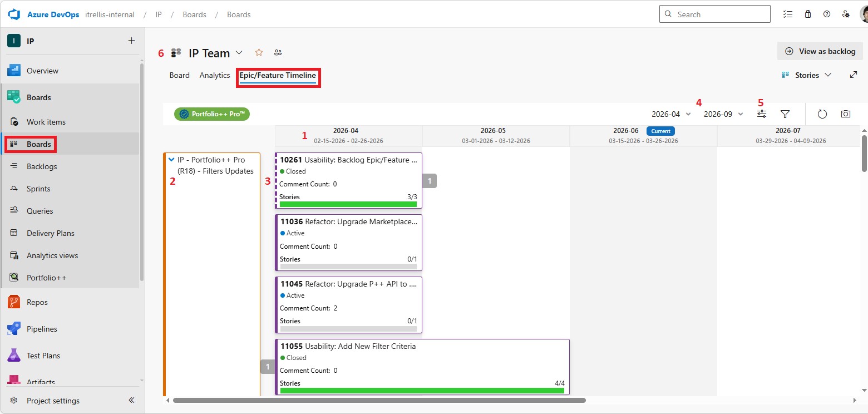Switch to the Board tab
Viewport: 868px width, 414px height.
click(179, 75)
